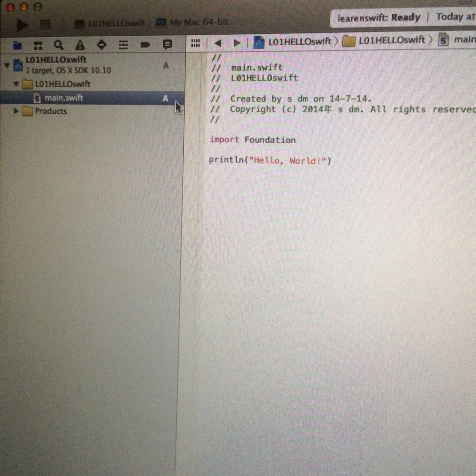Expand the Products folder triangle

click(16, 111)
